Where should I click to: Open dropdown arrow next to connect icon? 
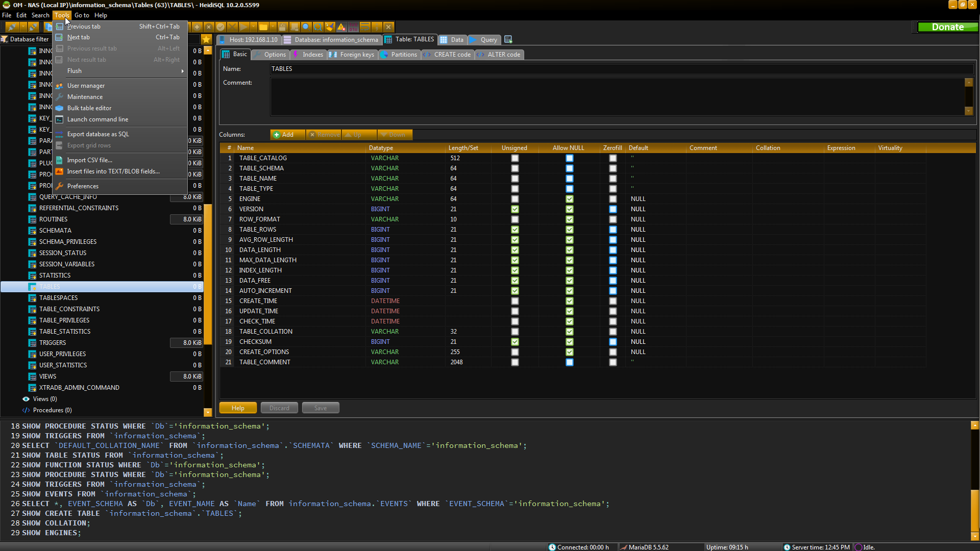point(23,27)
